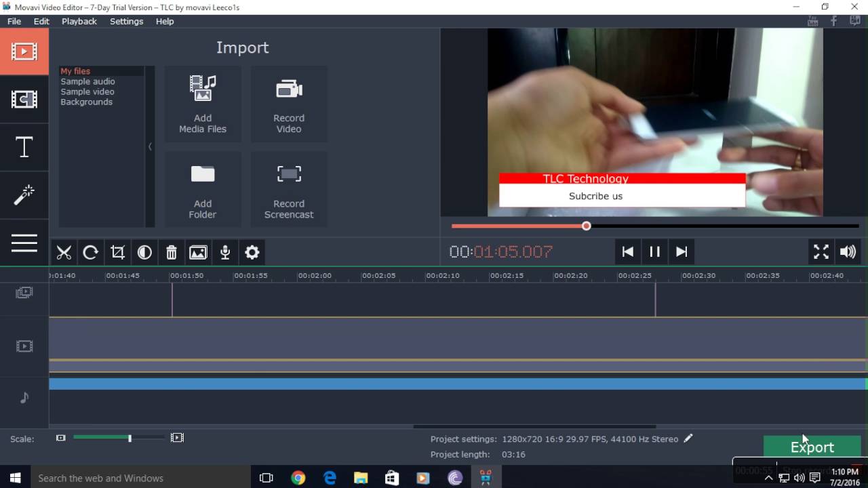Select the Crop tool
The width and height of the screenshot is (868, 488).
[117, 252]
